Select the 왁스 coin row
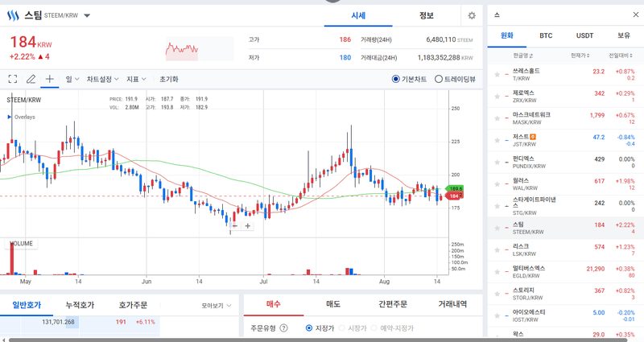The height and width of the screenshot is (342, 644). 566,335
